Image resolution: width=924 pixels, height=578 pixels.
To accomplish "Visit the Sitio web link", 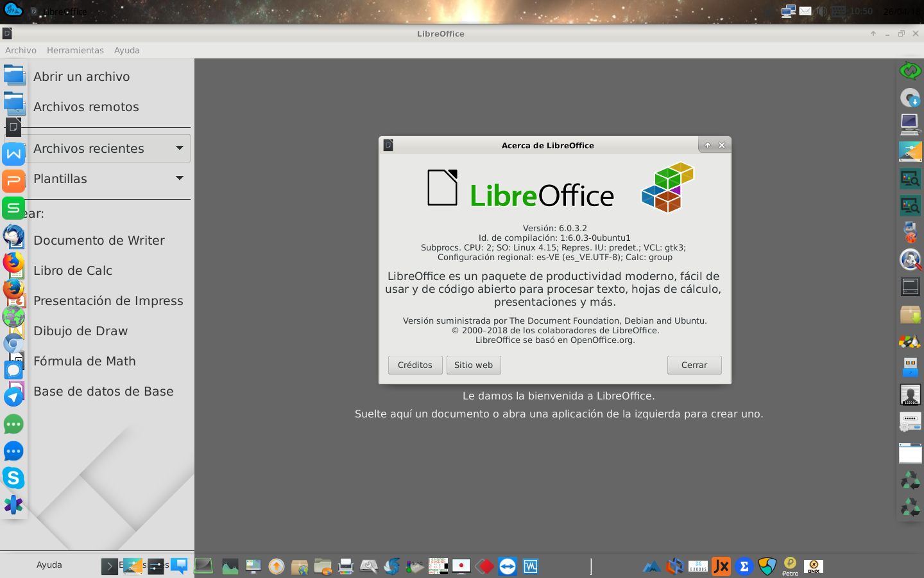I will pos(474,365).
